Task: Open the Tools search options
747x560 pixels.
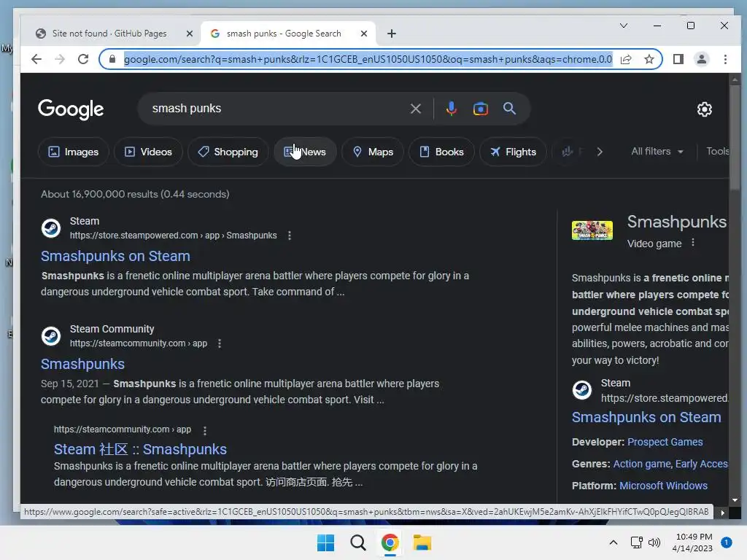Action: [x=718, y=152]
